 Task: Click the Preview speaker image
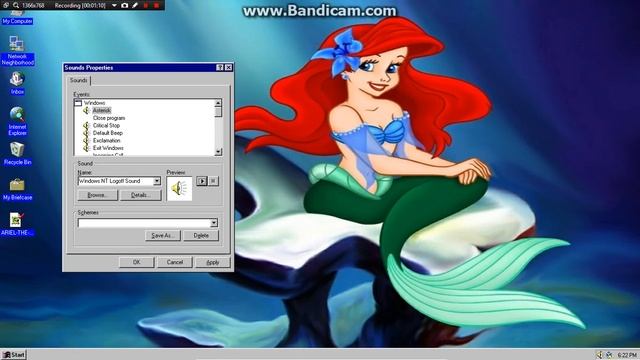(x=179, y=189)
